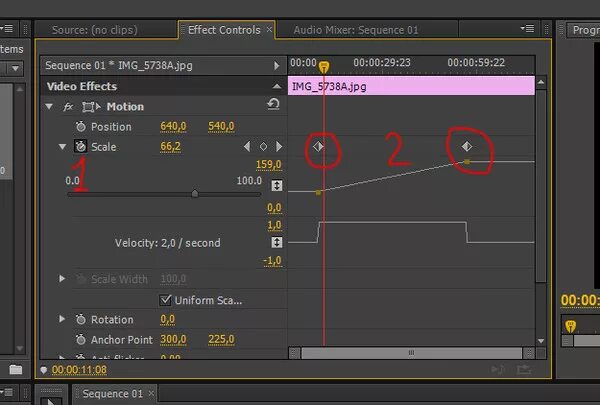This screenshot has width=600, height=405.
Task: Click the current timecode 00:00:11:08
Action: tap(79, 369)
